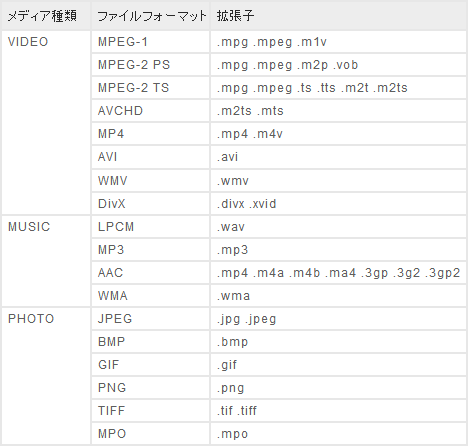Select the '.mpg .mpeg .ts .tts .m2t .m2ts' cell
This screenshot has height=446, width=468.
click(338, 88)
